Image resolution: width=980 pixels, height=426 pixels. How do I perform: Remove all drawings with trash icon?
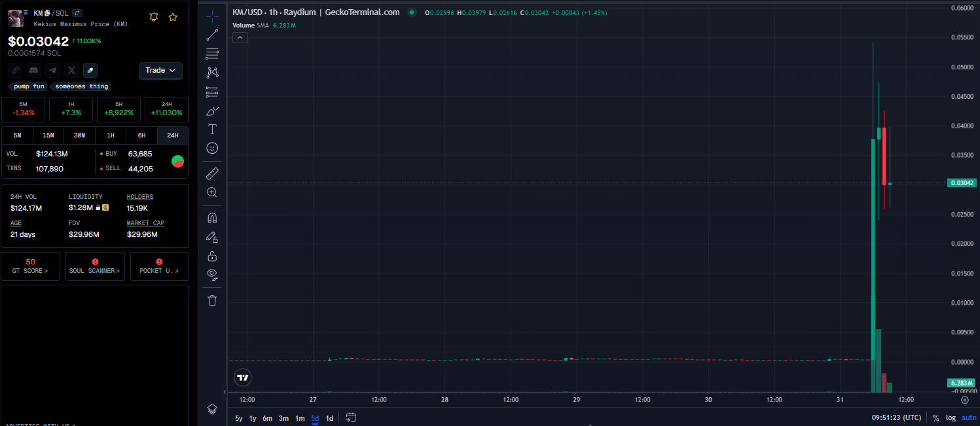pyautogui.click(x=211, y=300)
